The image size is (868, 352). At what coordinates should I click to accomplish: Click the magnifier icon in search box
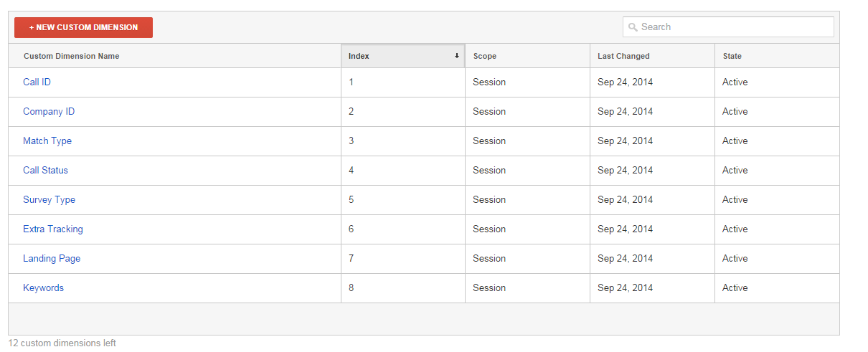633,27
